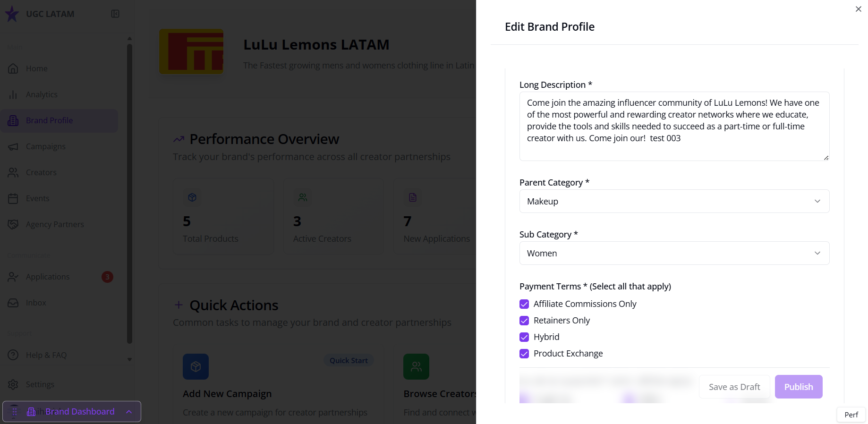Click the Quick Actions plus icon
This screenshot has height=424, width=868.
(x=179, y=305)
